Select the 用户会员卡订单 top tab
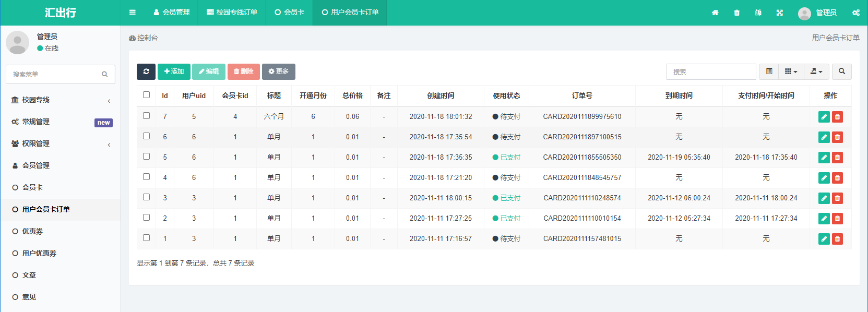Viewport: 868px width, 312px height. click(350, 12)
